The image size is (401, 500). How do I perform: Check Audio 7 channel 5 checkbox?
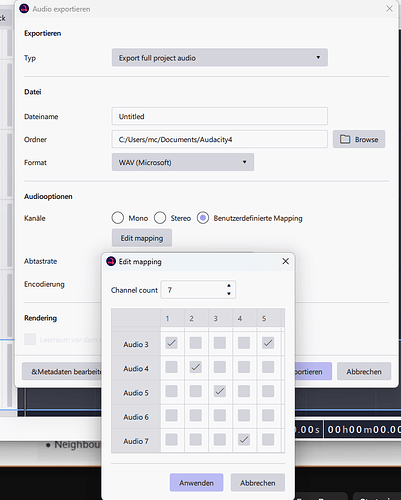(x=268, y=440)
